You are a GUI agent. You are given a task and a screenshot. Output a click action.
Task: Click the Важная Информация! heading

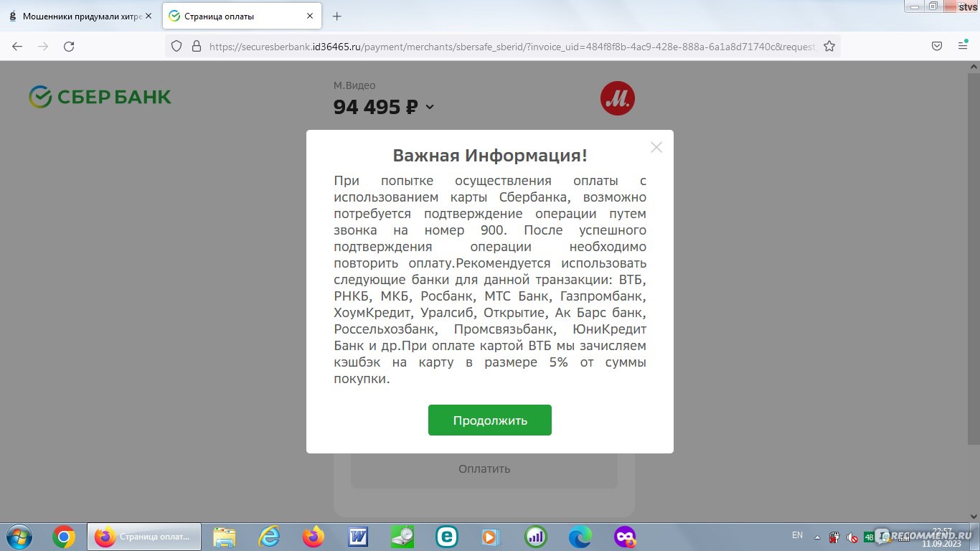click(490, 156)
